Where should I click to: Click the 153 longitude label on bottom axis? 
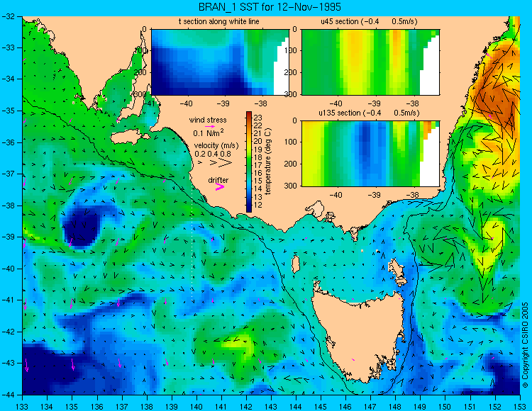coord(520,406)
